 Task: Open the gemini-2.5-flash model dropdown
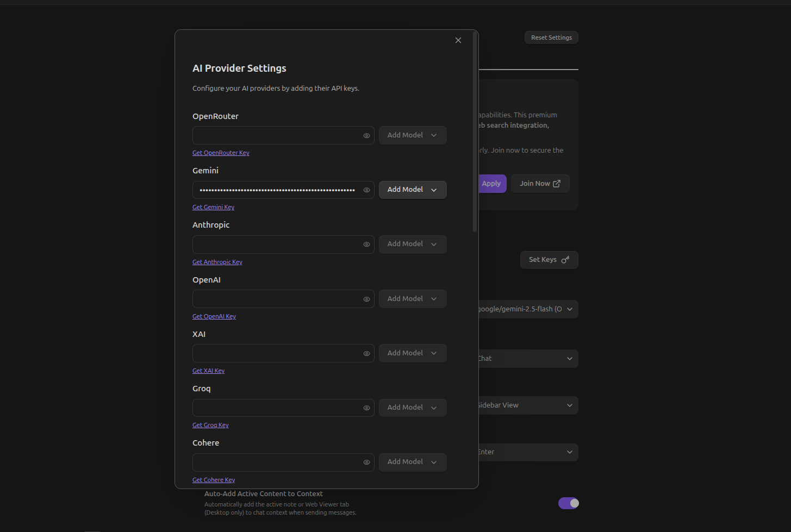pyautogui.click(x=528, y=309)
